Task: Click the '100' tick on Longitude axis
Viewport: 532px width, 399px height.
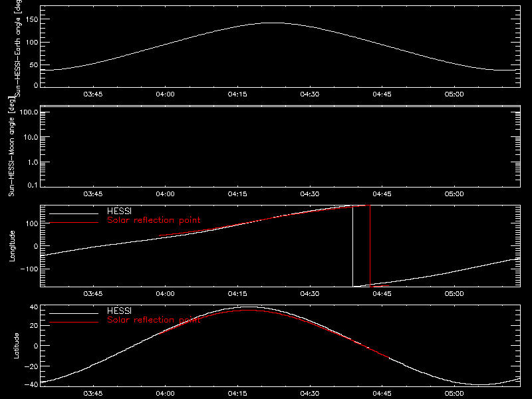Action: tap(32, 223)
